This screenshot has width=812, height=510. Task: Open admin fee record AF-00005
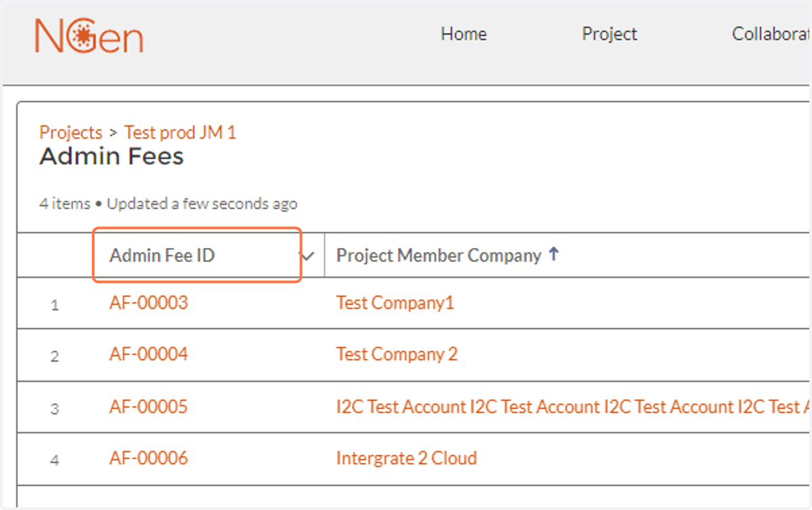(148, 406)
